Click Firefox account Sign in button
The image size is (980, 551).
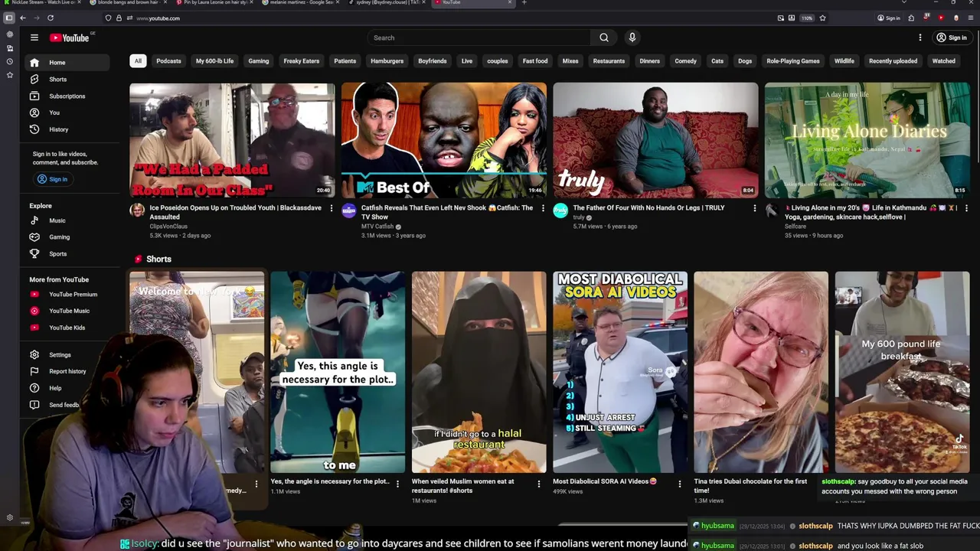click(889, 18)
